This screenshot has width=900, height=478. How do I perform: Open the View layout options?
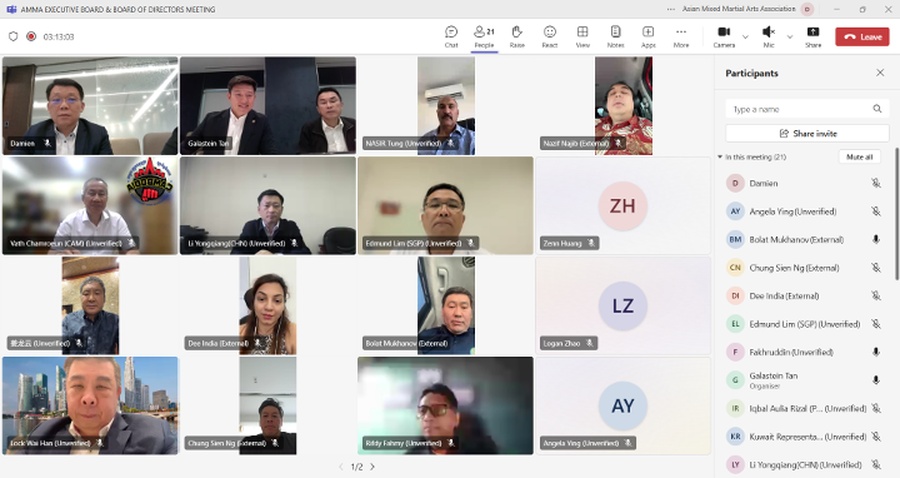pyautogui.click(x=582, y=36)
